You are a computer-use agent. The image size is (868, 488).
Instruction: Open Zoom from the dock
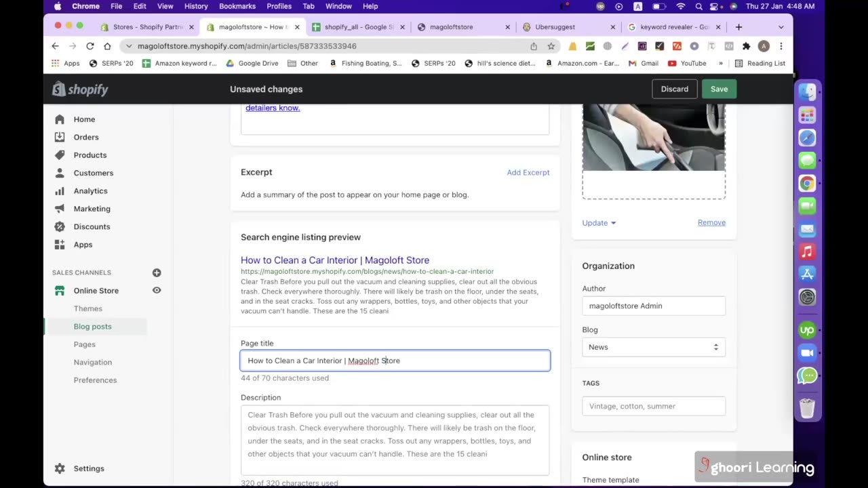coord(807,353)
